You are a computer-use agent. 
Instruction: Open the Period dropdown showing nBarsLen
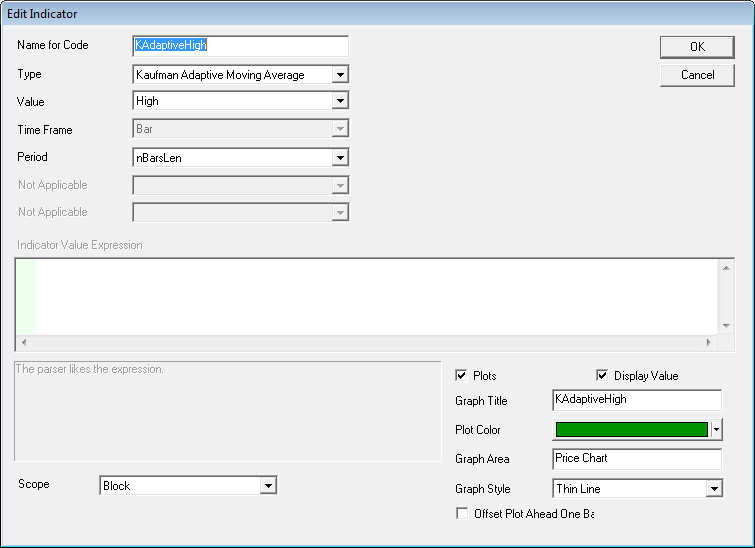click(x=340, y=158)
